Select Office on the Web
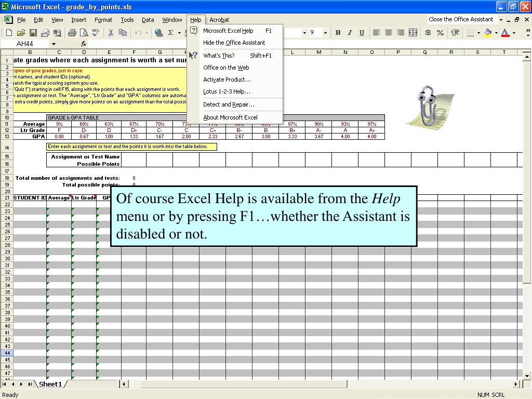Screen dimensions: 532x399 tap(235, 68)
